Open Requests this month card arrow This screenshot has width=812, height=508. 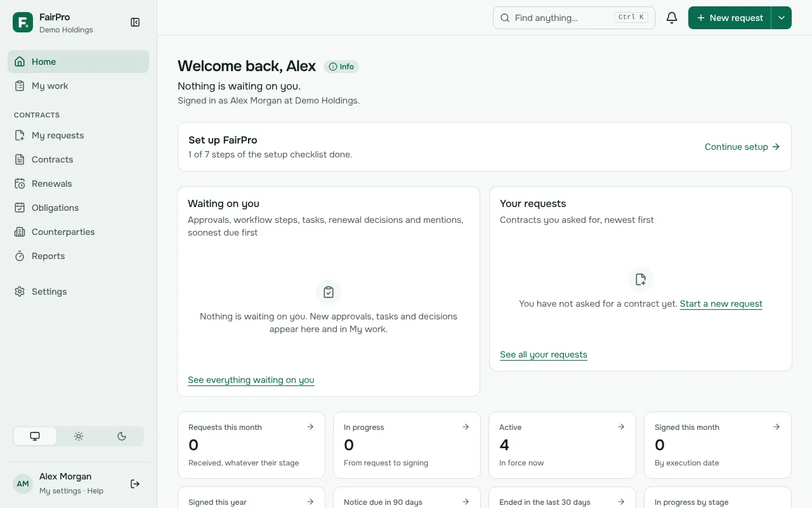pos(310,427)
